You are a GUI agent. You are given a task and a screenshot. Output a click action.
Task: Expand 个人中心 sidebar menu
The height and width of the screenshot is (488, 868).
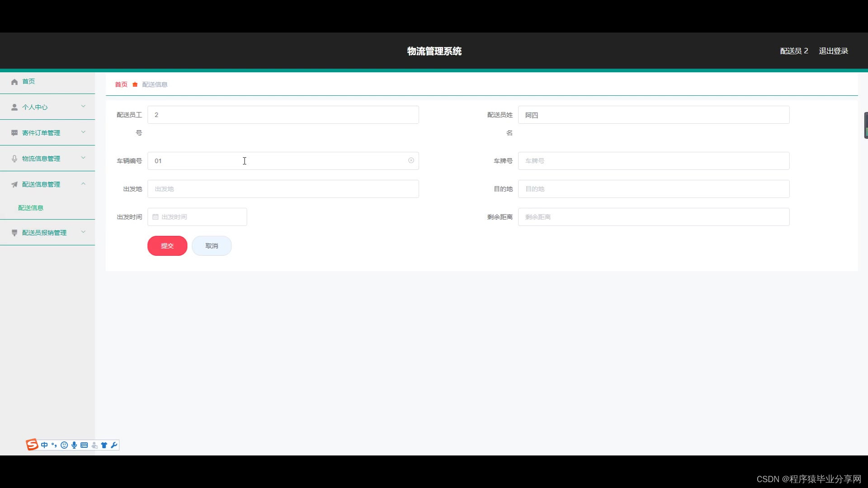(x=47, y=107)
